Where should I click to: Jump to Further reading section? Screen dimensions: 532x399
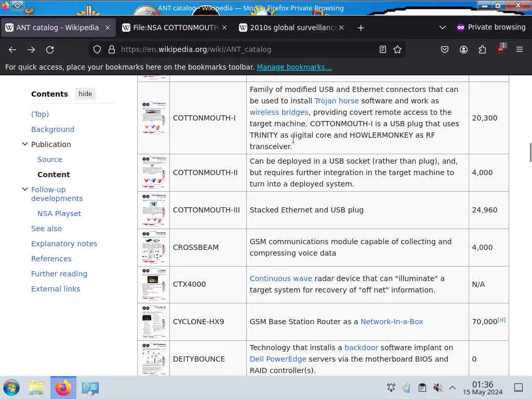pos(59,273)
